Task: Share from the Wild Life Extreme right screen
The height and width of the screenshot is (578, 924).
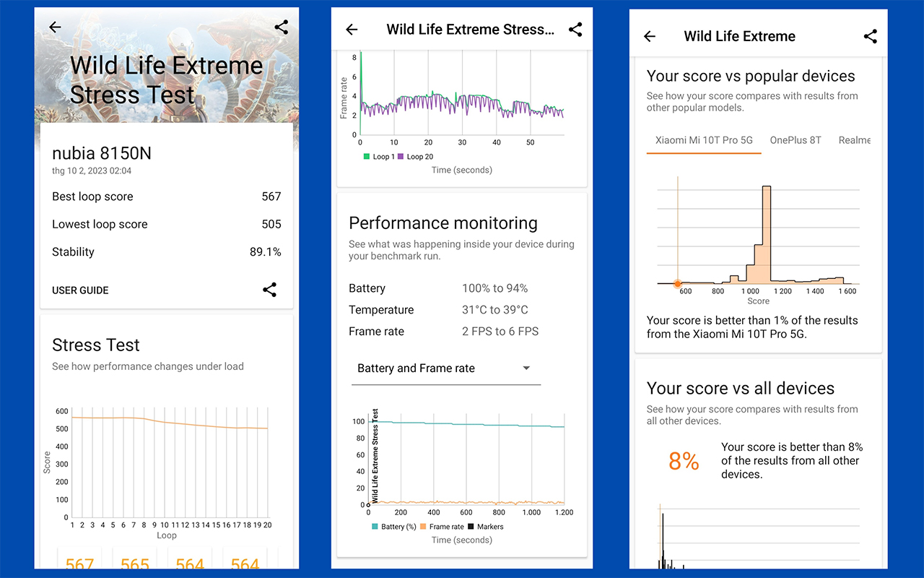Action: coord(871,36)
